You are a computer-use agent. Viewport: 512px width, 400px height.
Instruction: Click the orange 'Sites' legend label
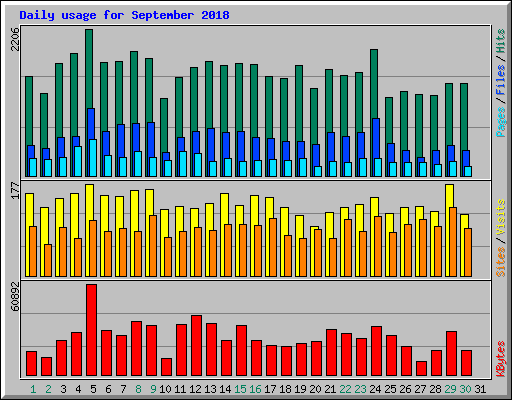click(x=501, y=262)
